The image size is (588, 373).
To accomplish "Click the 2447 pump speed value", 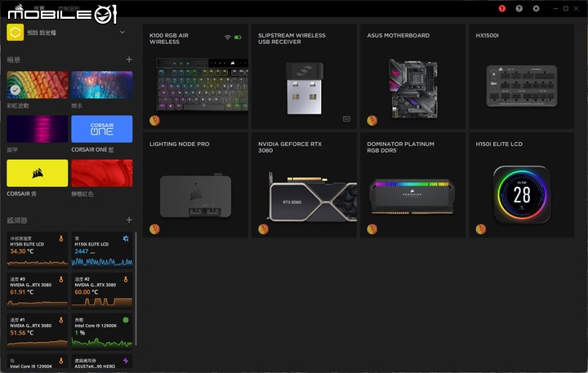I will pyautogui.click(x=84, y=251).
